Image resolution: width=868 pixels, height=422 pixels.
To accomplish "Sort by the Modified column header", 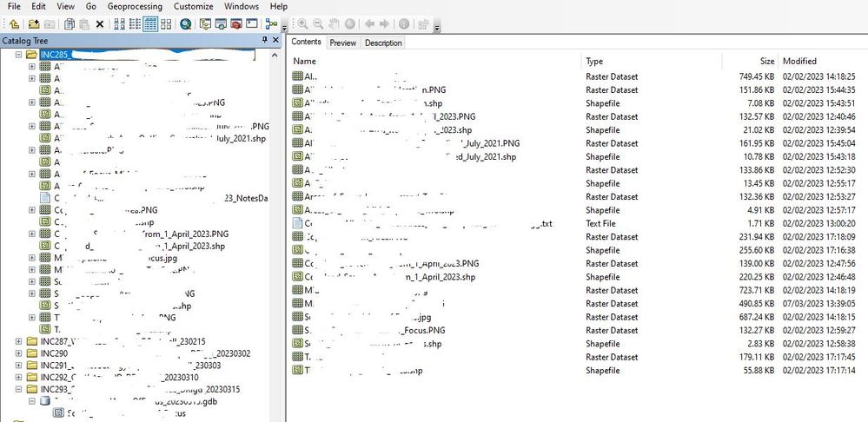I will [x=823, y=61].
